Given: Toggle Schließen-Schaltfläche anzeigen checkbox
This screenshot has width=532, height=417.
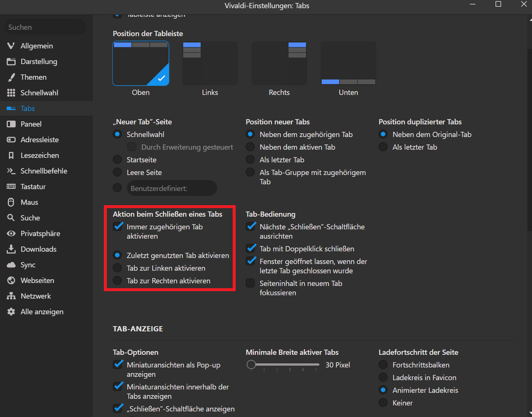Looking at the screenshot, I should 118,408.
